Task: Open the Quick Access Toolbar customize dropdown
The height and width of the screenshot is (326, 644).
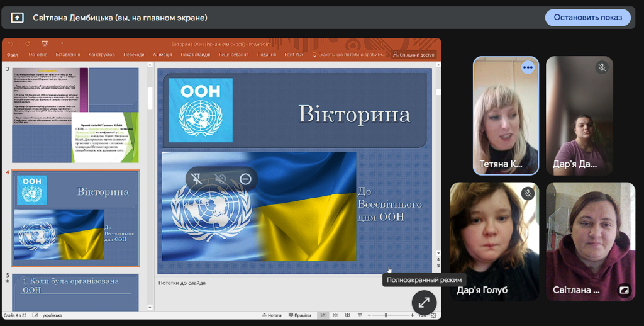Action: pyautogui.click(x=62, y=44)
